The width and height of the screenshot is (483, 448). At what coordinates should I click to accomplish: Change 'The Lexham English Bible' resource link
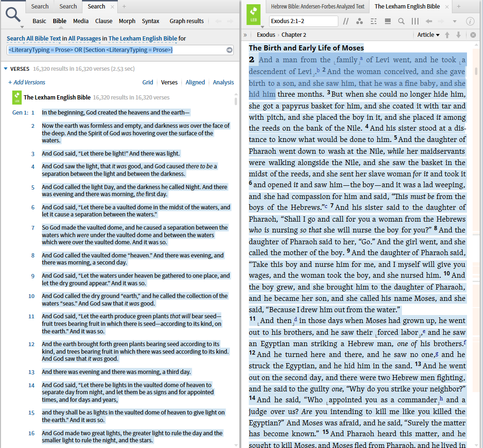click(x=143, y=39)
